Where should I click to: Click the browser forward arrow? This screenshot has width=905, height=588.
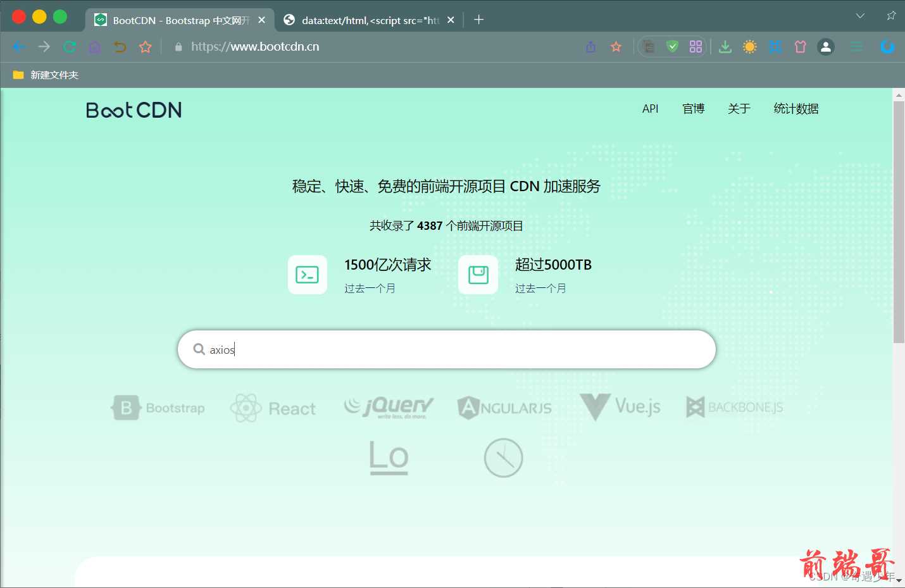coord(44,47)
